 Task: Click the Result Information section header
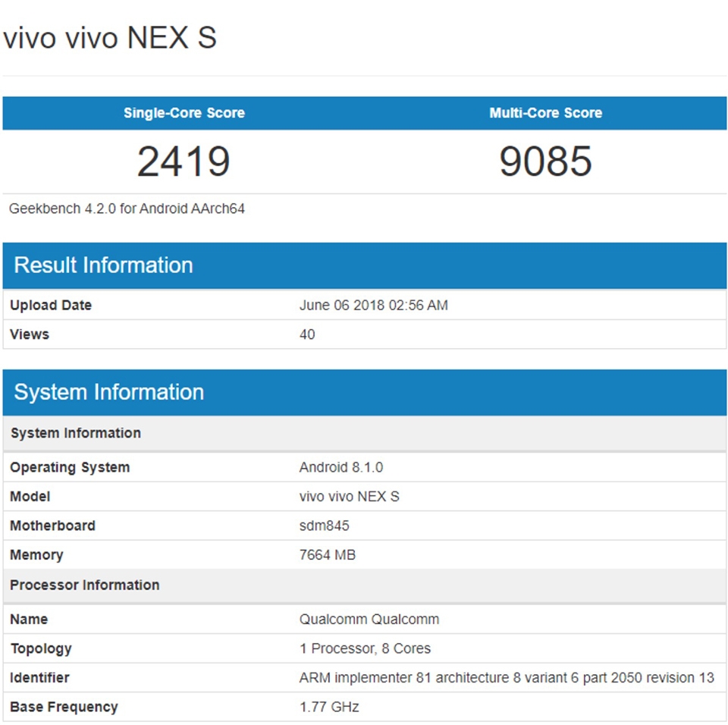[x=365, y=265]
